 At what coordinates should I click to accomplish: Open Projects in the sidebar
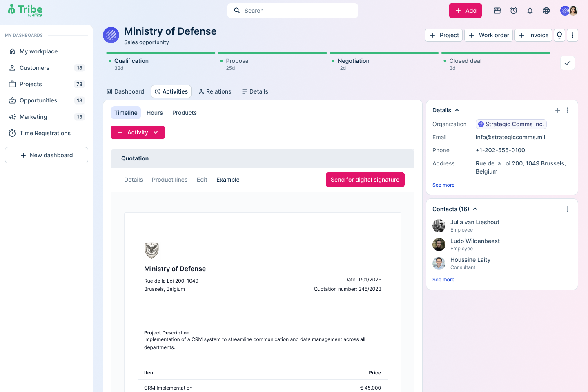(47, 84)
